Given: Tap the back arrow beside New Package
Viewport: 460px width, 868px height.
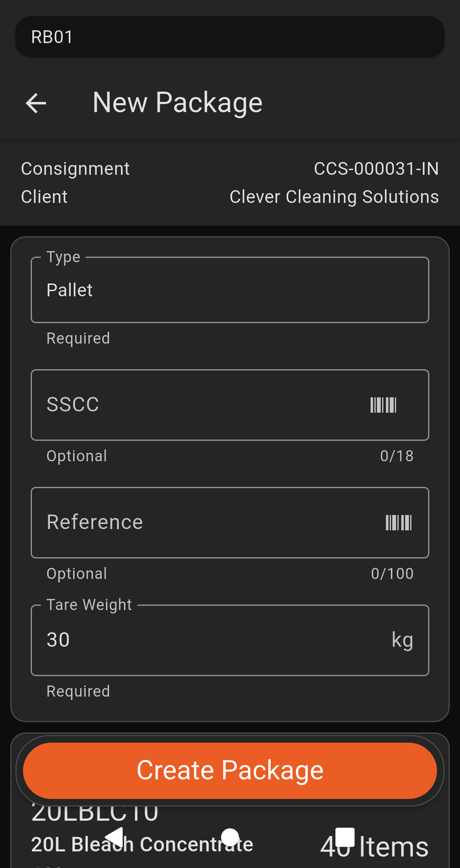Looking at the screenshot, I should pos(36,103).
